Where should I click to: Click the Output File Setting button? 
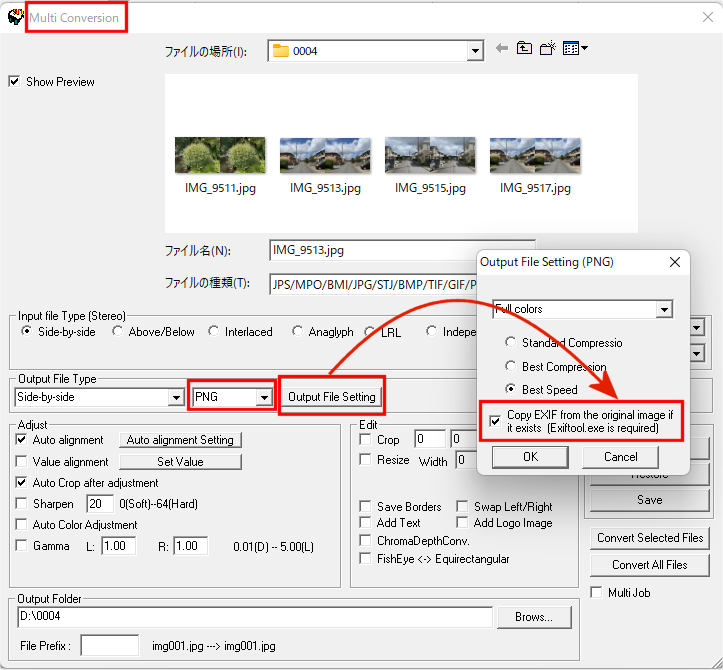click(x=332, y=397)
